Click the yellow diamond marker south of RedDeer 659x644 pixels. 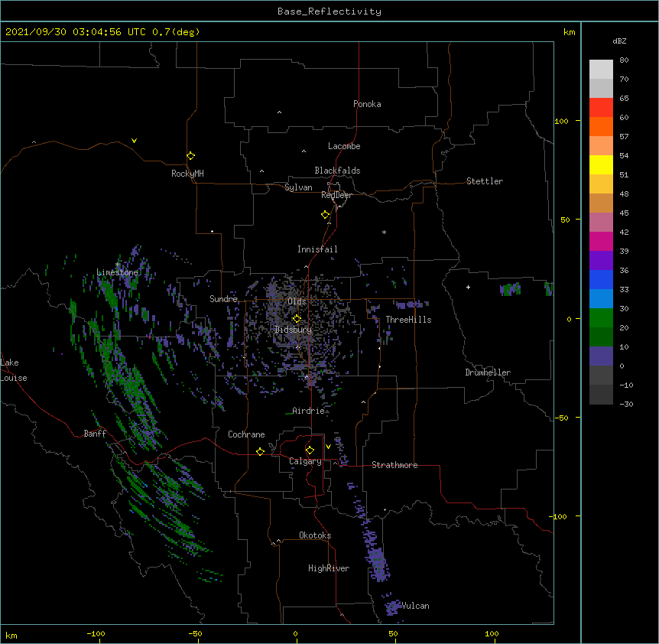326,215
